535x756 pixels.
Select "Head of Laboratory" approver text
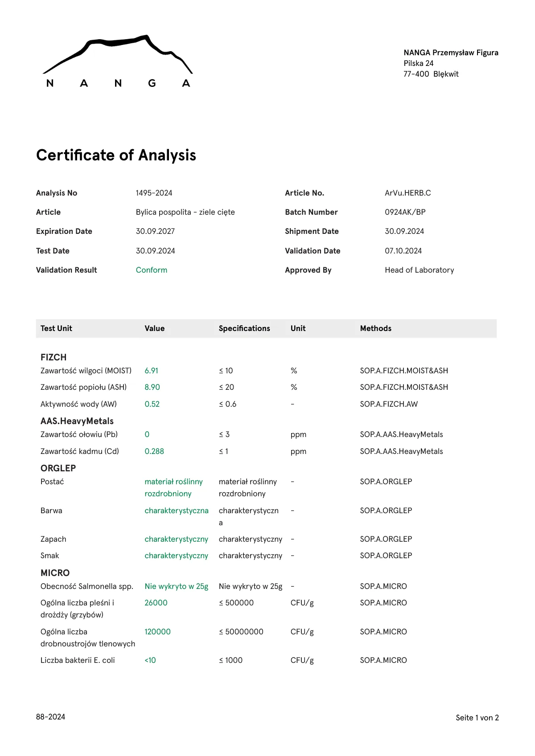[x=419, y=270]
